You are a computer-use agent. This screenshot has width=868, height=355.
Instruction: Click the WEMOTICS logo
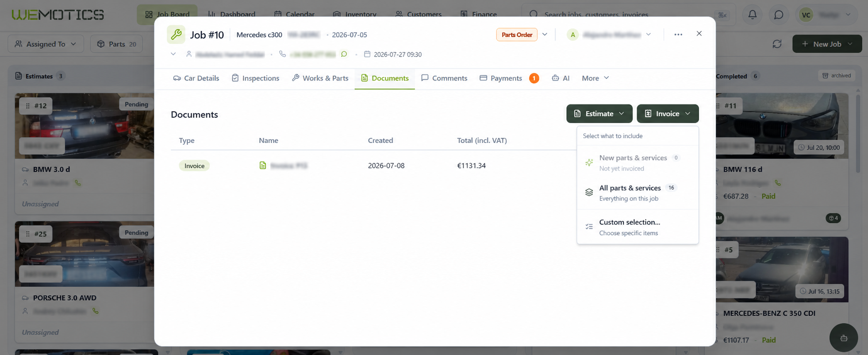[x=58, y=15]
